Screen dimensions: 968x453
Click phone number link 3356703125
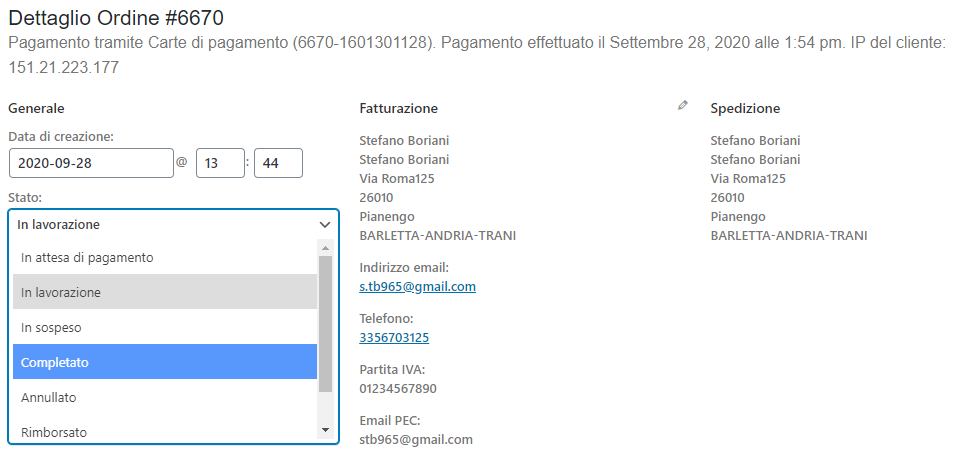(x=394, y=338)
